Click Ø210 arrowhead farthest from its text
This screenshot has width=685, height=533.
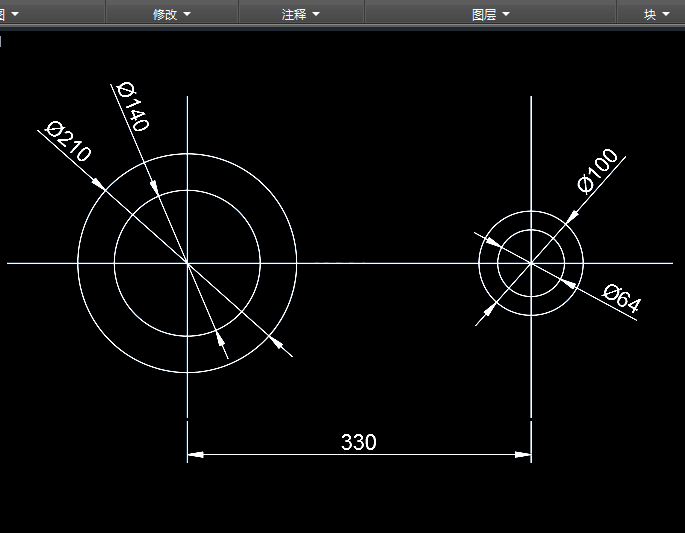point(276,342)
